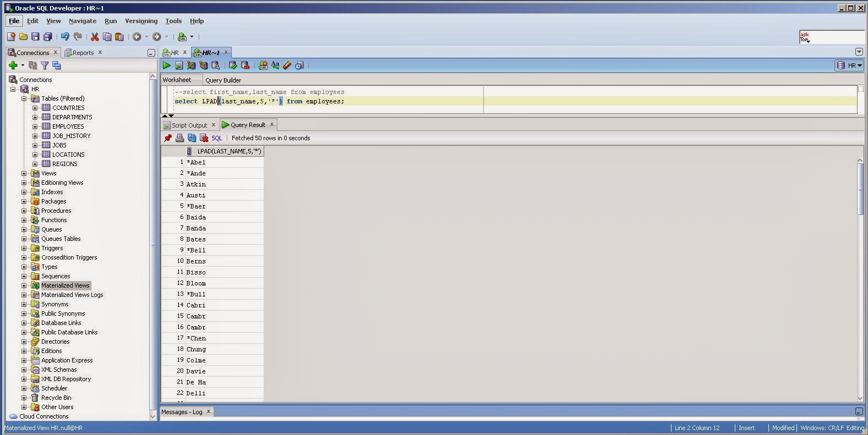The width and height of the screenshot is (868, 435).
Task: Select Cloud Connections node
Action: point(44,416)
